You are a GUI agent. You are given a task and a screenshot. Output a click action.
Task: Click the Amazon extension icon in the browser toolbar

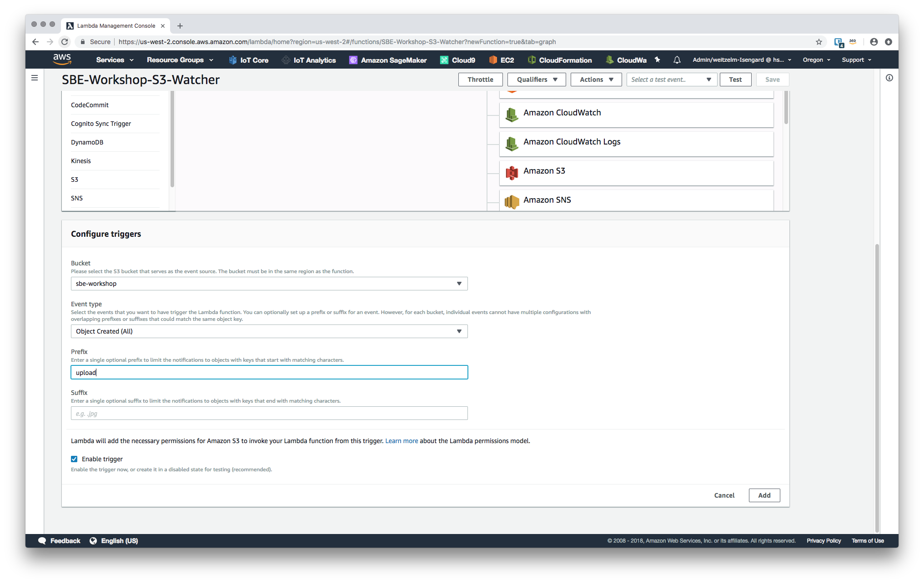[x=853, y=42]
